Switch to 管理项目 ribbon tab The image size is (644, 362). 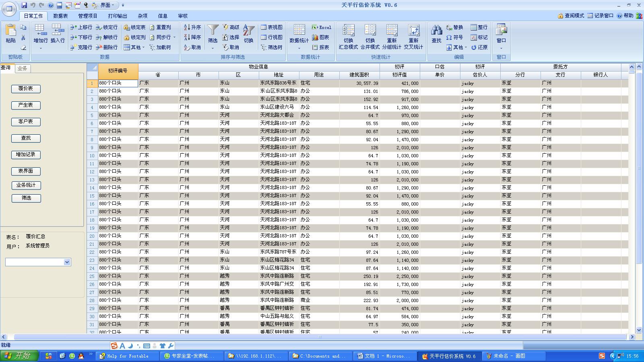tap(88, 16)
